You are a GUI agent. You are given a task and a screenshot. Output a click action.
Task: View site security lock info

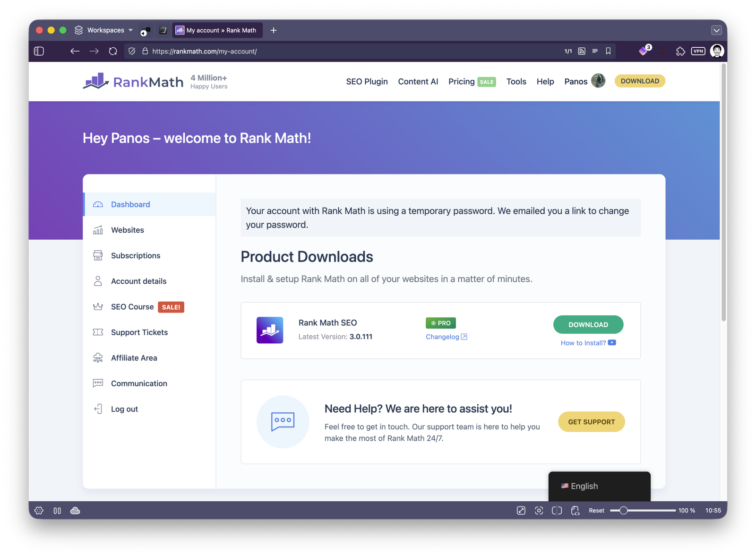(145, 51)
